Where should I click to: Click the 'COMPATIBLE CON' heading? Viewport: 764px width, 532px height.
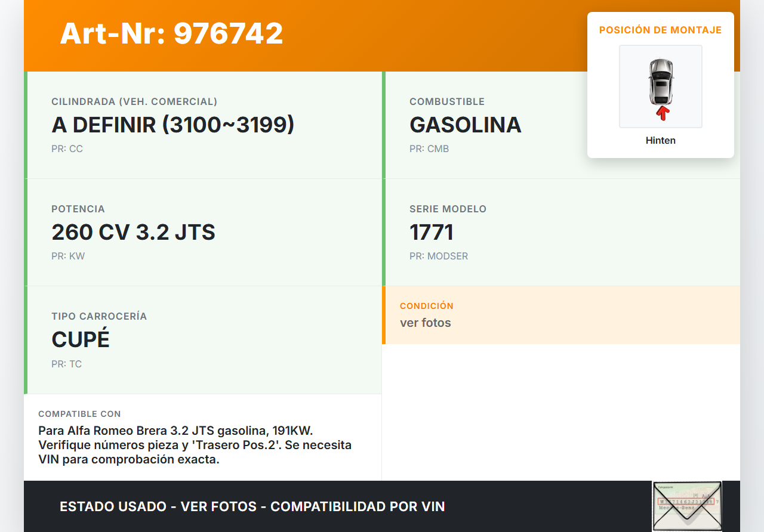[79, 414]
